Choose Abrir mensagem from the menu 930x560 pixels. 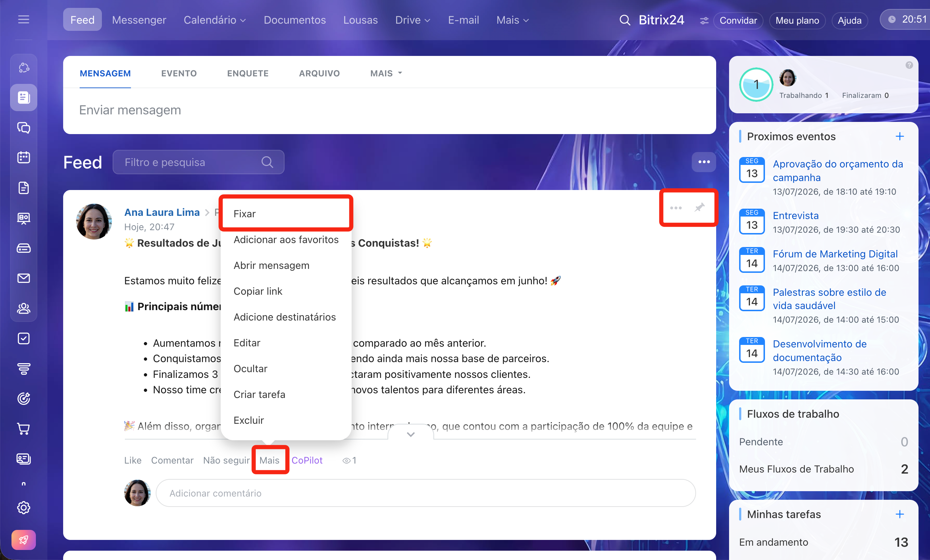286,266
